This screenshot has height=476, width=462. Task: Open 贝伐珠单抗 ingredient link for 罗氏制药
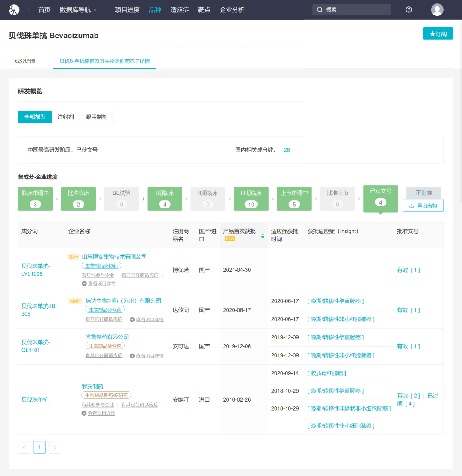tap(35, 399)
